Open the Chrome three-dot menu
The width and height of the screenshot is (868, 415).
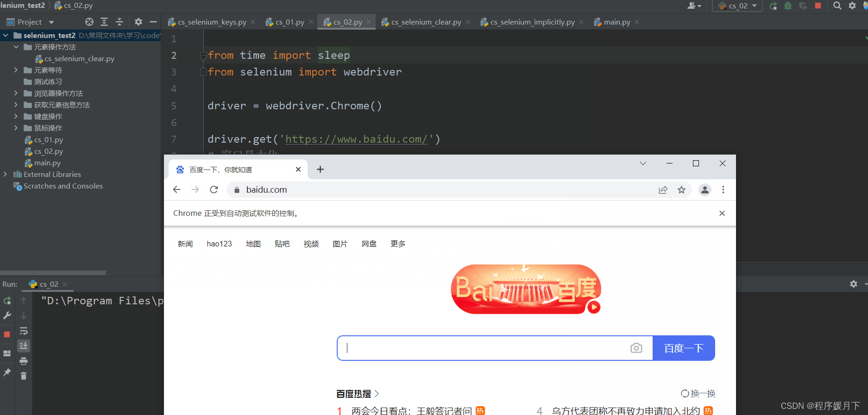723,189
